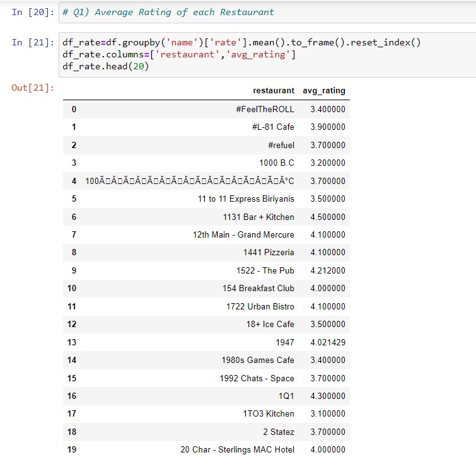Click inside the In [21] code cell
This screenshot has width=476, height=467.
pyautogui.click(x=267, y=55)
